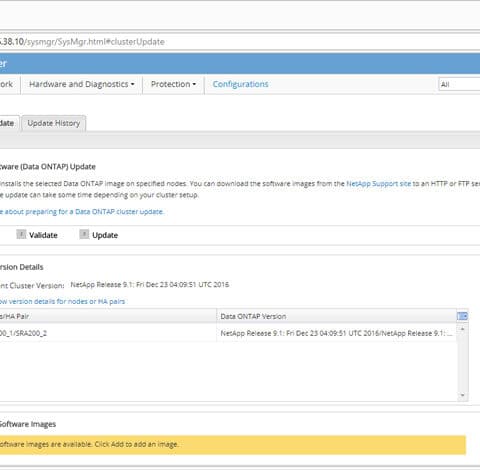Click the NetApp Support site link
This screenshot has height=470, width=480.
(x=379, y=184)
